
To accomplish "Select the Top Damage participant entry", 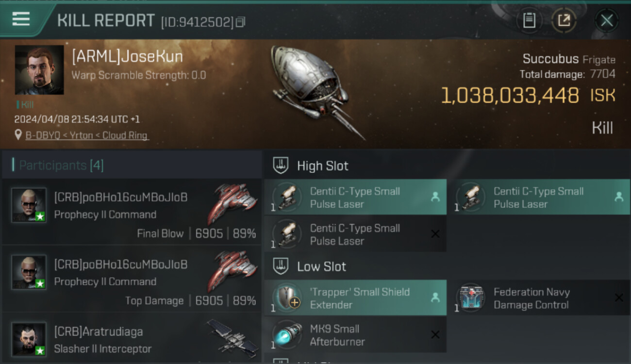I will point(132,279).
